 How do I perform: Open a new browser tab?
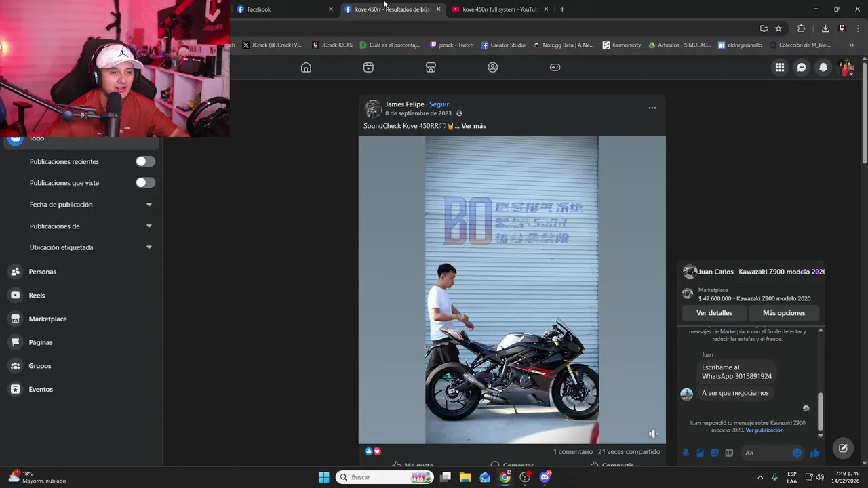[562, 9]
